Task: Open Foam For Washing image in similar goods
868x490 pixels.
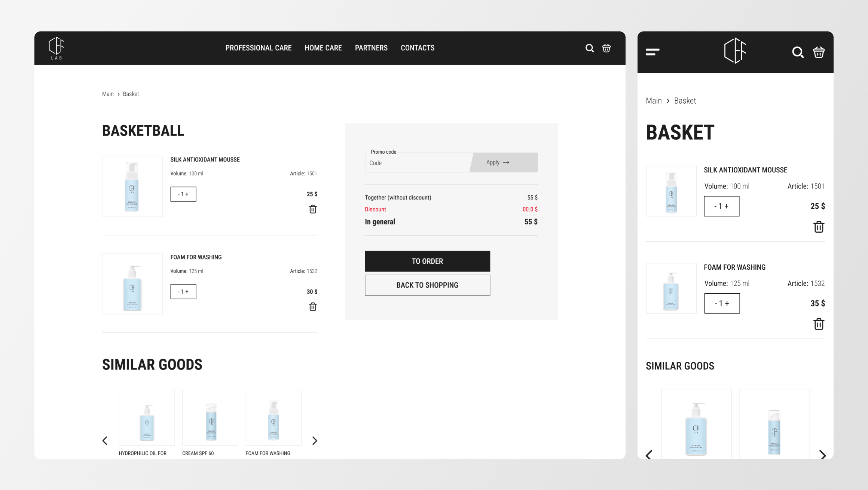Action: [273, 417]
